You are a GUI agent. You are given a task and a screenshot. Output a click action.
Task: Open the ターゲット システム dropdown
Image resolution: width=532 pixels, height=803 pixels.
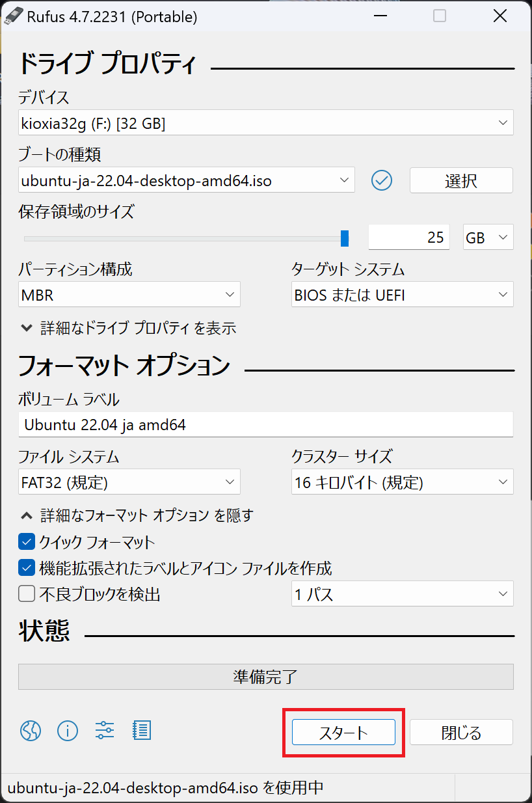tap(403, 295)
